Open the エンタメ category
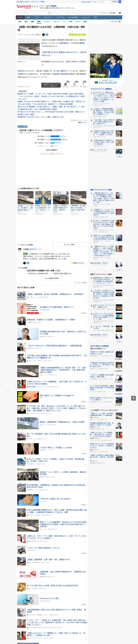This screenshot has width=138, height=644. coord(47,22)
